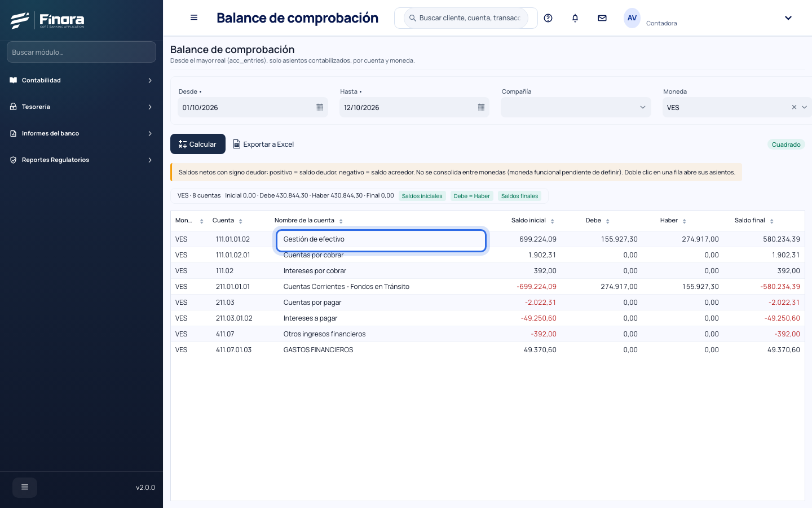Sort by Saldo final column
This screenshot has width=812, height=508.
[x=771, y=221]
